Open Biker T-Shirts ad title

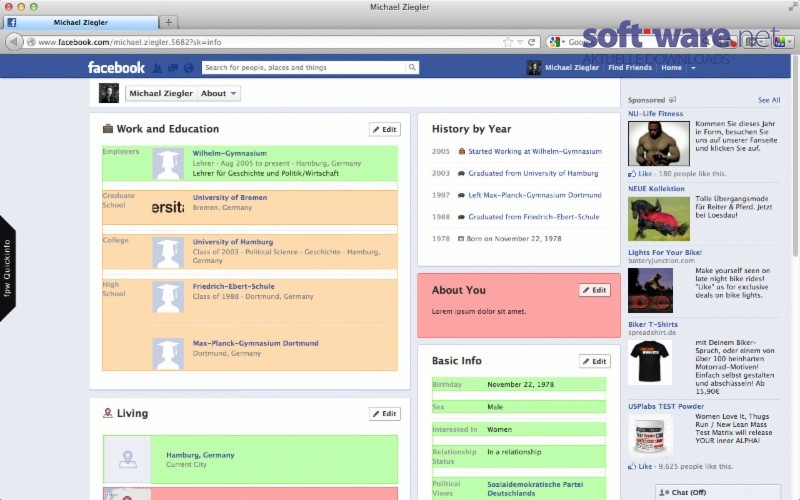click(x=653, y=324)
